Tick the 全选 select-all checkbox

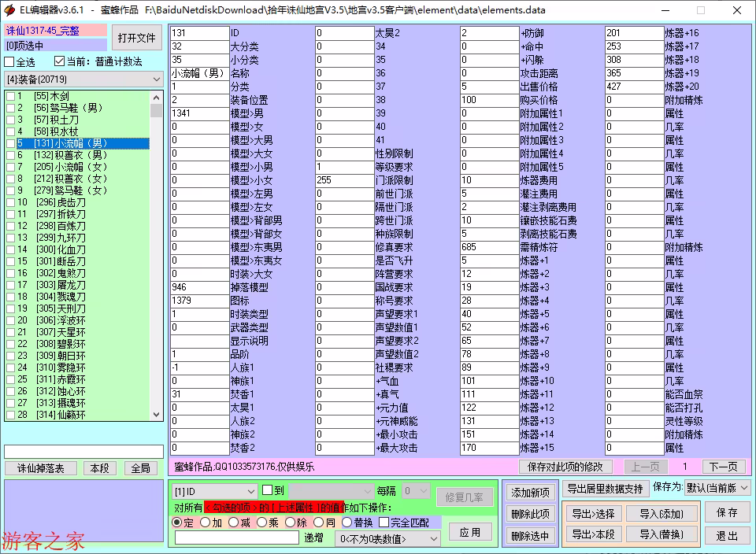pyautogui.click(x=9, y=62)
